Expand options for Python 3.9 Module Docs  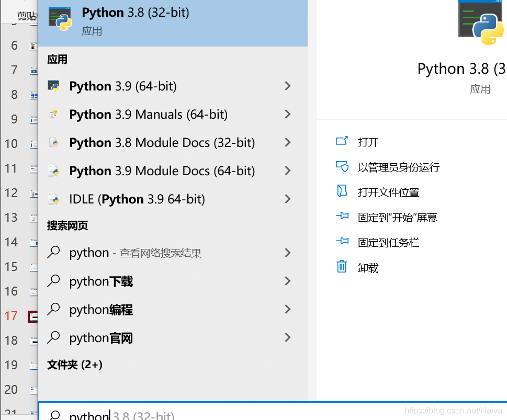point(287,171)
